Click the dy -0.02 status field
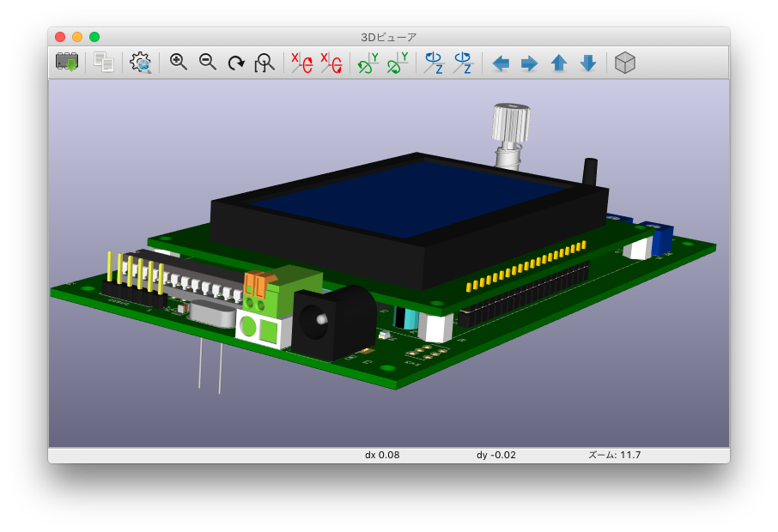This screenshot has width=778, height=532. point(496,455)
